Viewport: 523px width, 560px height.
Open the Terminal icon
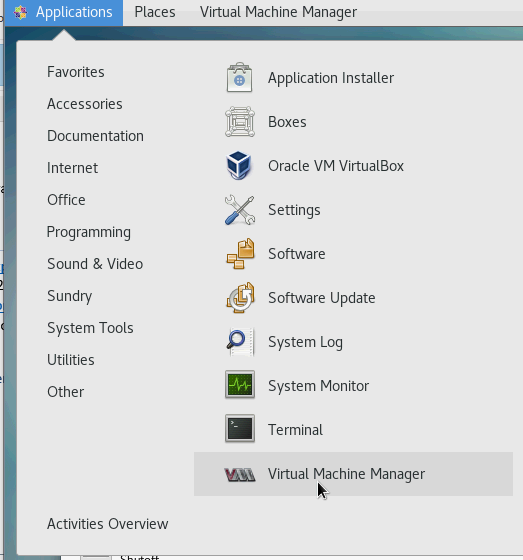pos(240,429)
